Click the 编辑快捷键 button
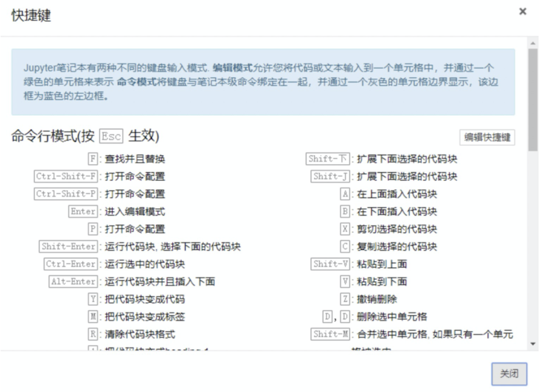This screenshot has height=392, width=541. pyautogui.click(x=487, y=138)
